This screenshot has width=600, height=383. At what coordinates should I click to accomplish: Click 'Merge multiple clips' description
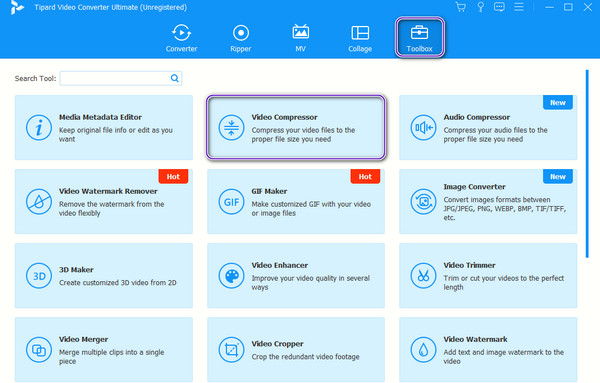click(x=111, y=357)
